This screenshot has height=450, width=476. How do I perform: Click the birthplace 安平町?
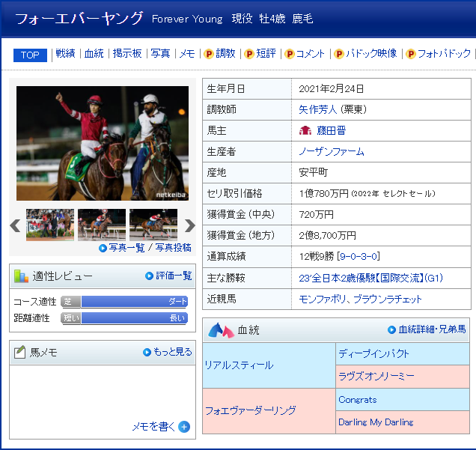[314, 172]
